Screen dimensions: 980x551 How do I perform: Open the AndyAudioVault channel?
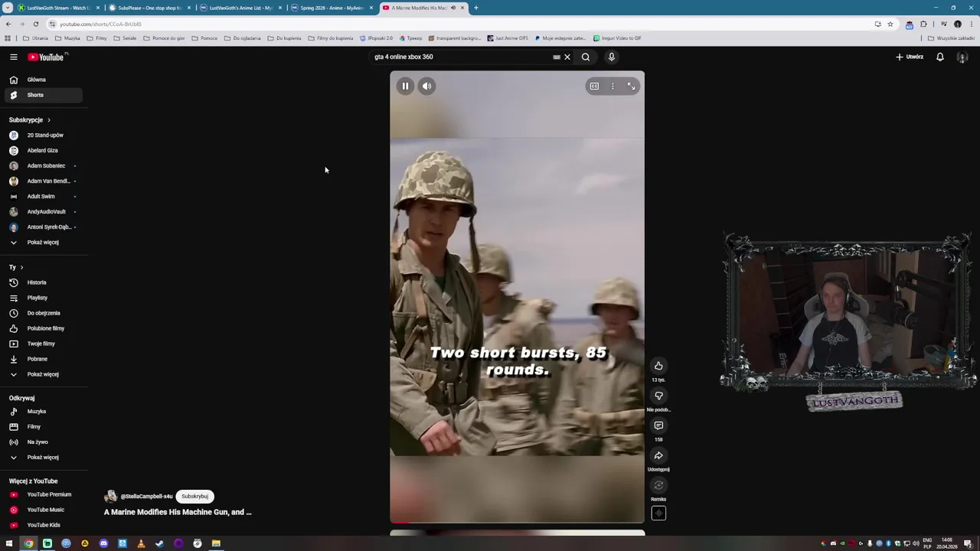[x=43, y=212]
